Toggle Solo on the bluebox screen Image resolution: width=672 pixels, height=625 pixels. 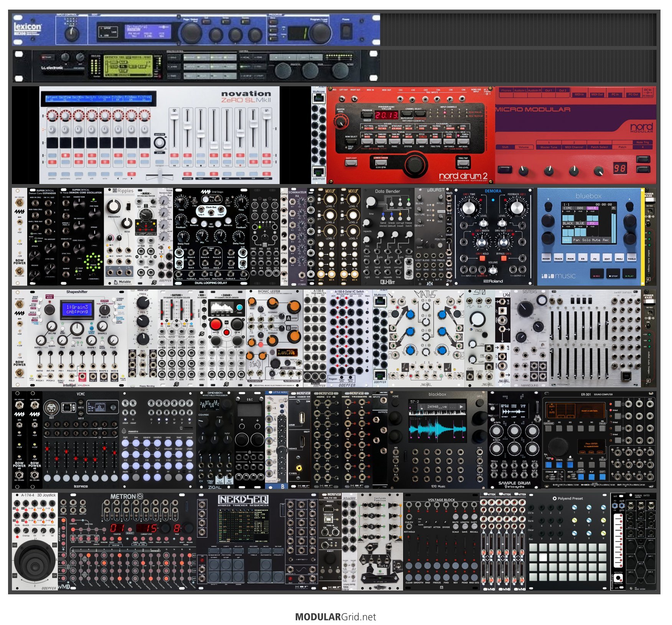[586, 240]
